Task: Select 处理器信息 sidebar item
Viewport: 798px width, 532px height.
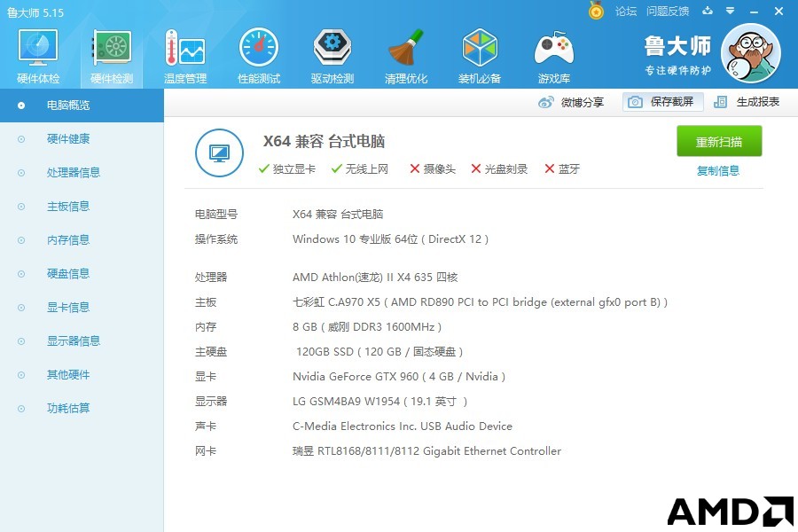Action: [82, 173]
